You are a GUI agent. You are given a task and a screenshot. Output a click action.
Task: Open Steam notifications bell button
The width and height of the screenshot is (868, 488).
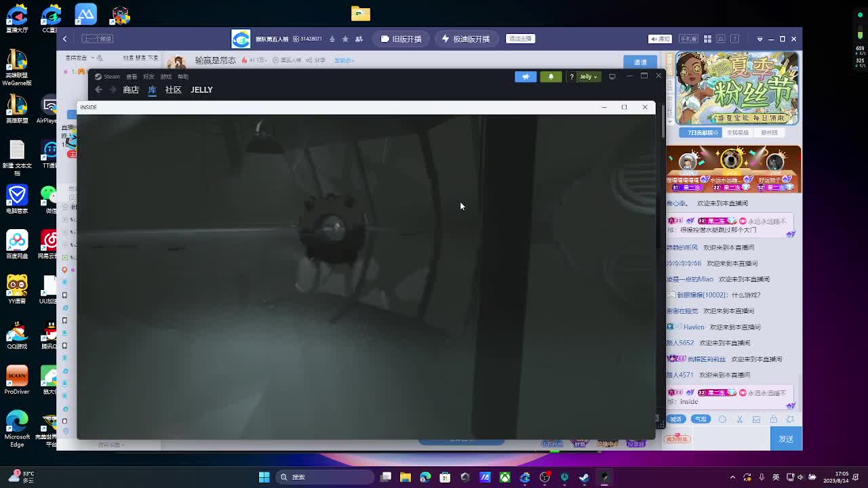[x=551, y=77]
